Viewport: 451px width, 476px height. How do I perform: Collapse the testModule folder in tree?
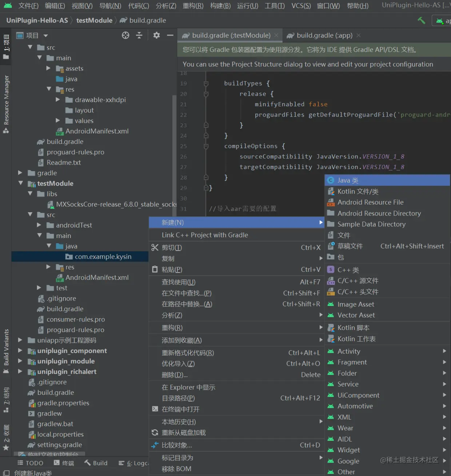point(21,183)
